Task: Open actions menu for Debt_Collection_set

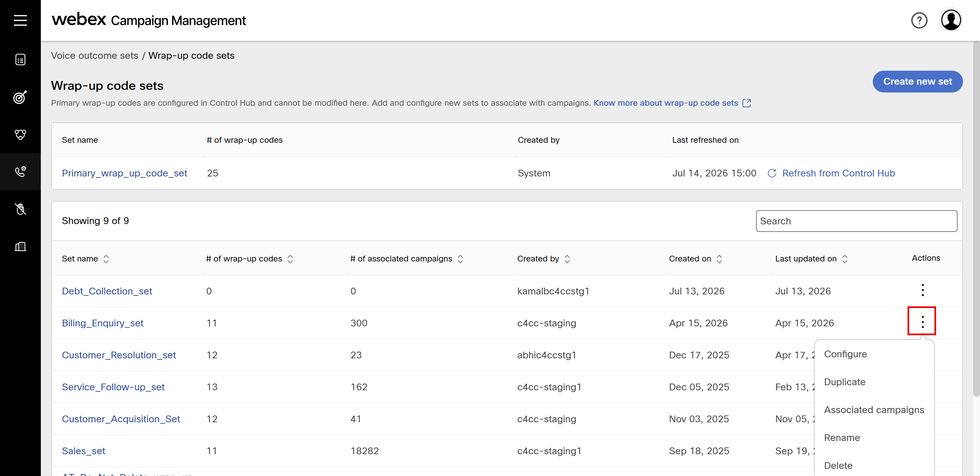Action: pos(922,290)
